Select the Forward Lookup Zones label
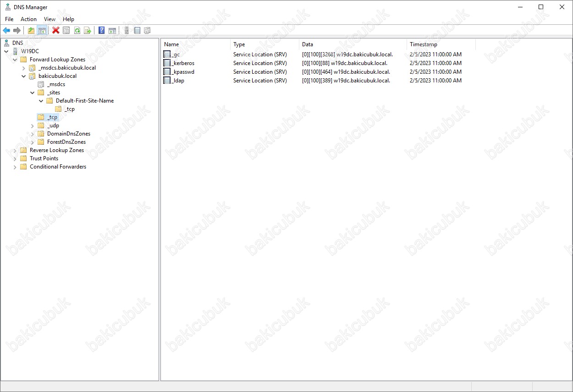Image resolution: width=573 pixels, height=392 pixels. coord(57,60)
